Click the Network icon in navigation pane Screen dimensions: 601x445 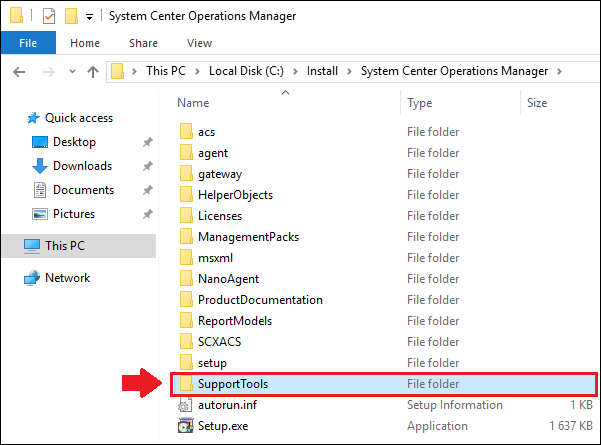click(x=31, y=278)
